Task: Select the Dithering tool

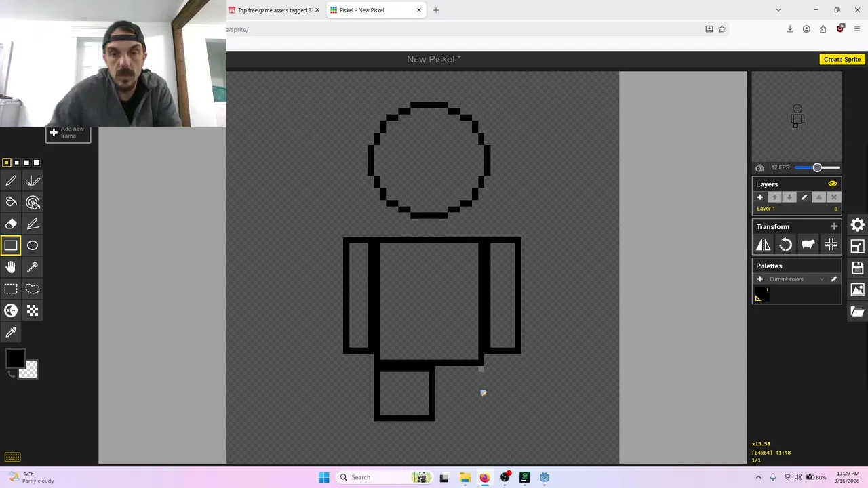Action: click(x=33, y=310)
